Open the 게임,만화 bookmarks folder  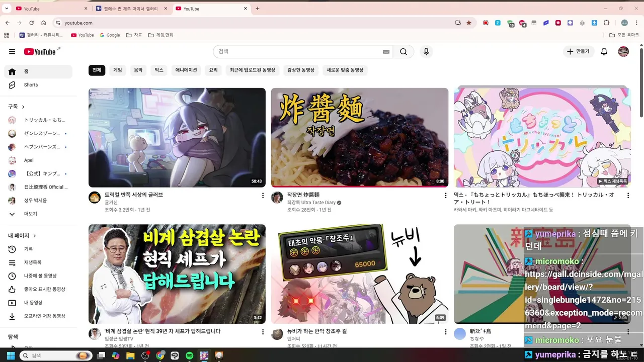click(161, 35)
